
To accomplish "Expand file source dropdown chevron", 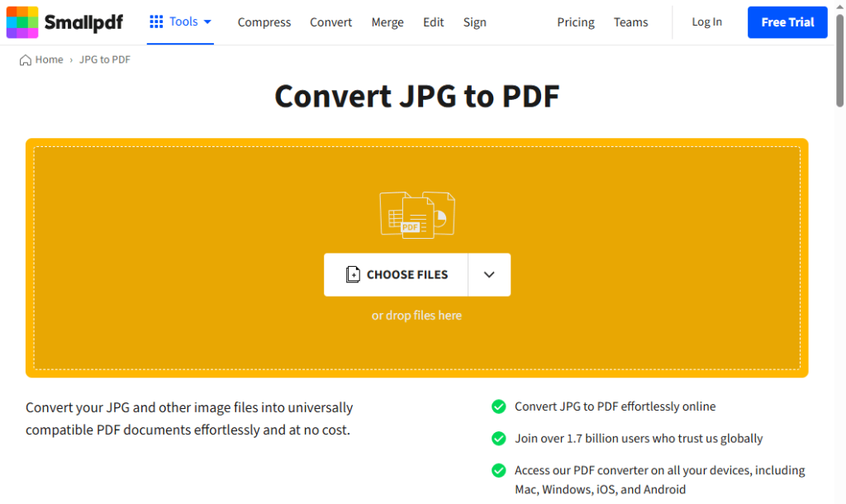I will coord(489,274).
